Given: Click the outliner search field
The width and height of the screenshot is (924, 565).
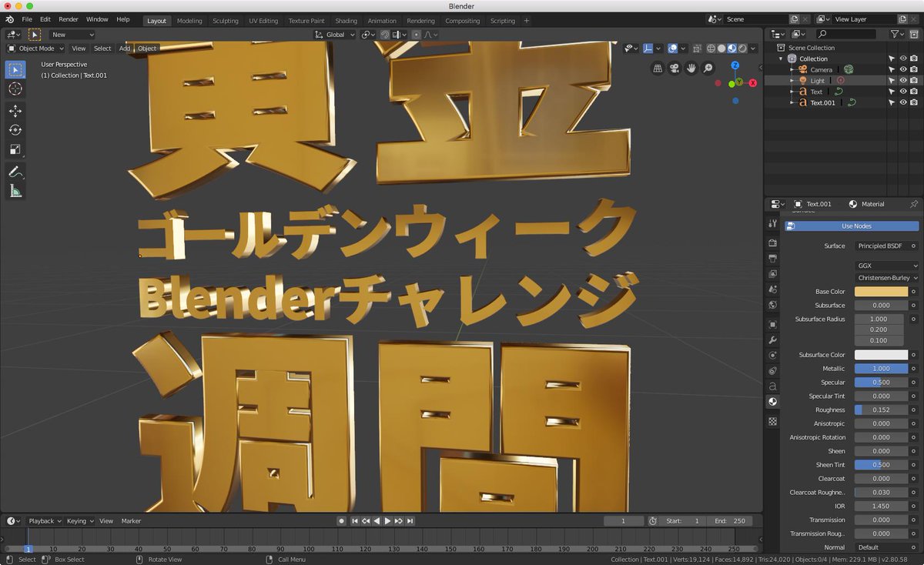Looking at the screenshot, I should (845, 35).
